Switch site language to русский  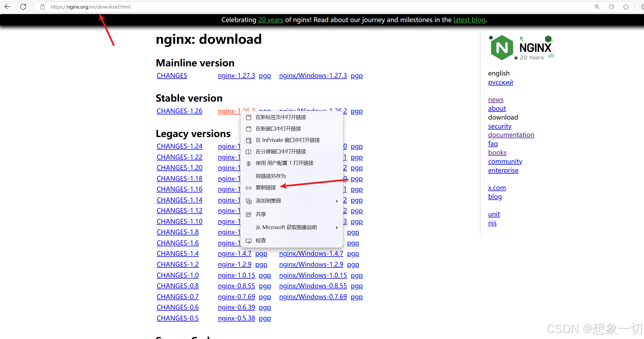[x=500, y=82]
